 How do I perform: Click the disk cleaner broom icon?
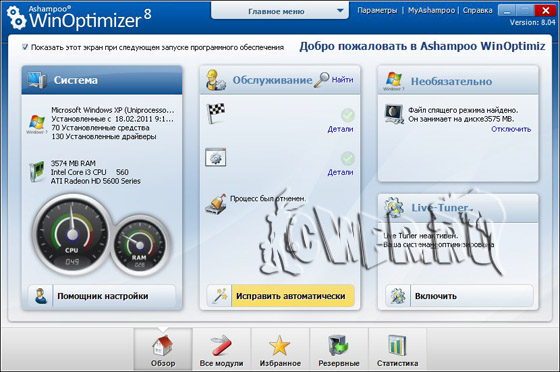click(216, 204)
